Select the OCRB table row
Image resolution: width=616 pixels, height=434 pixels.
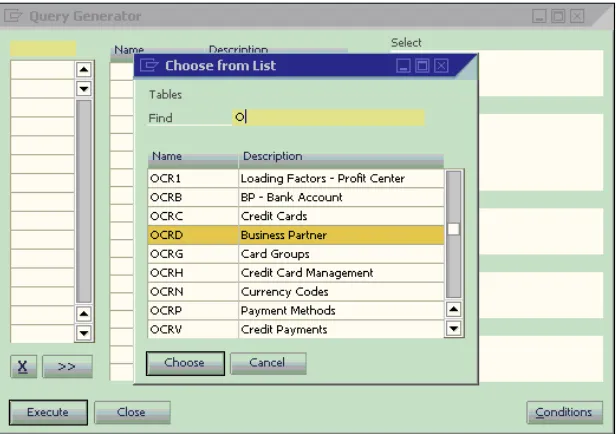[x=296, y=198]
